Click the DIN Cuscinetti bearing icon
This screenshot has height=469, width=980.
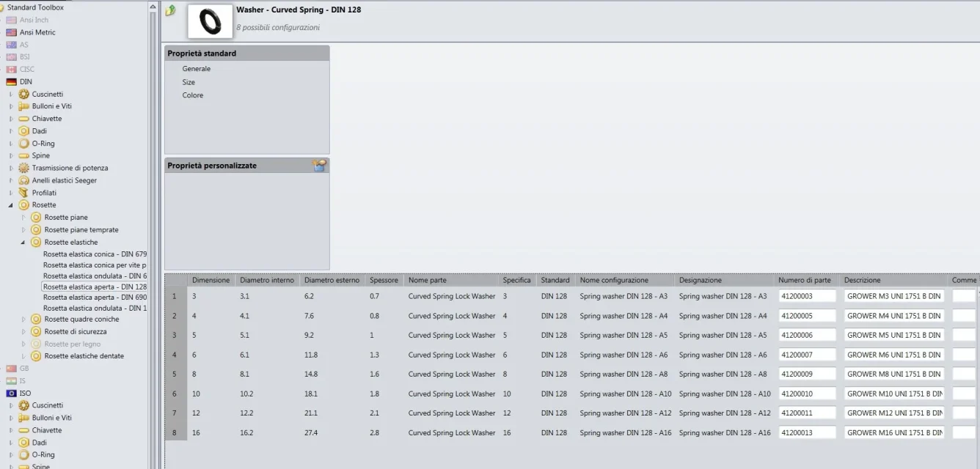click(23, 94)
